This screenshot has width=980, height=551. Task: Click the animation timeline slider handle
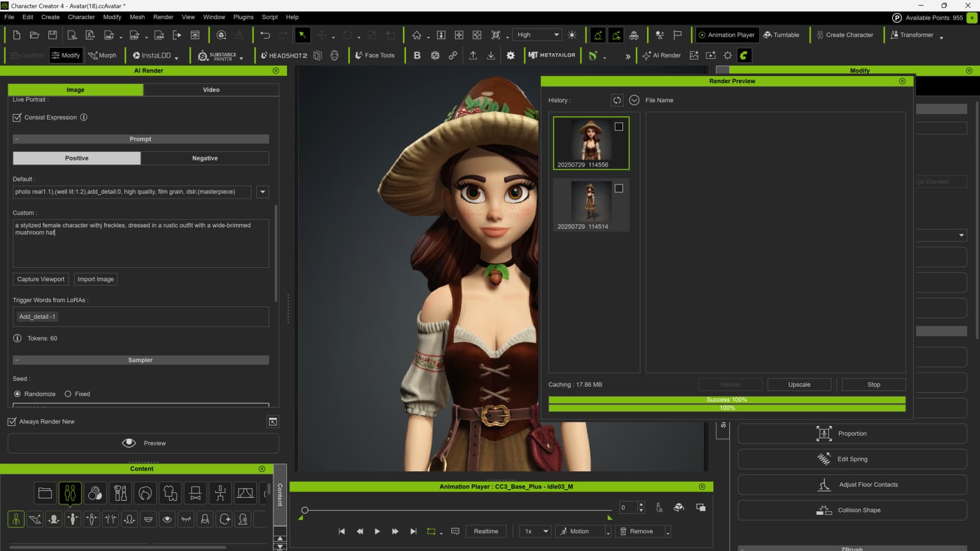(305, 510)
